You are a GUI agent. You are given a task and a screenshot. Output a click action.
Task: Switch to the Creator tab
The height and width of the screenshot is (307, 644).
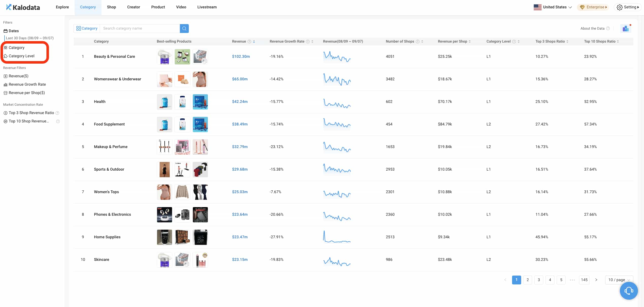[133, 7]
